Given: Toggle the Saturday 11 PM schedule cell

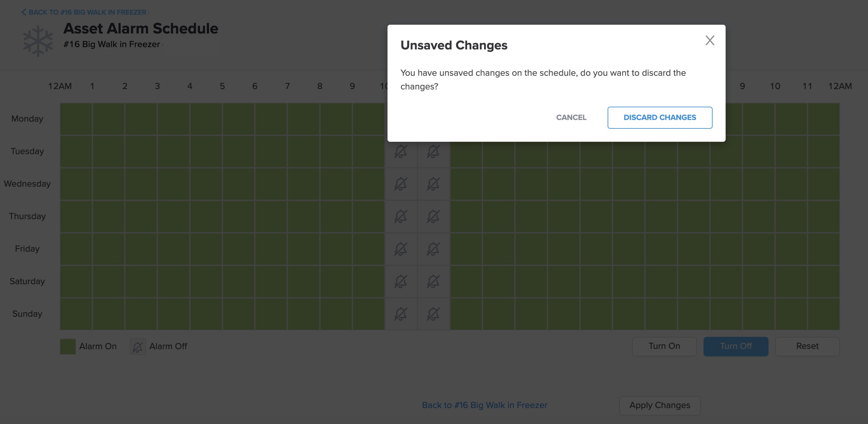Looking at the screenshot, I should [824, 282].
